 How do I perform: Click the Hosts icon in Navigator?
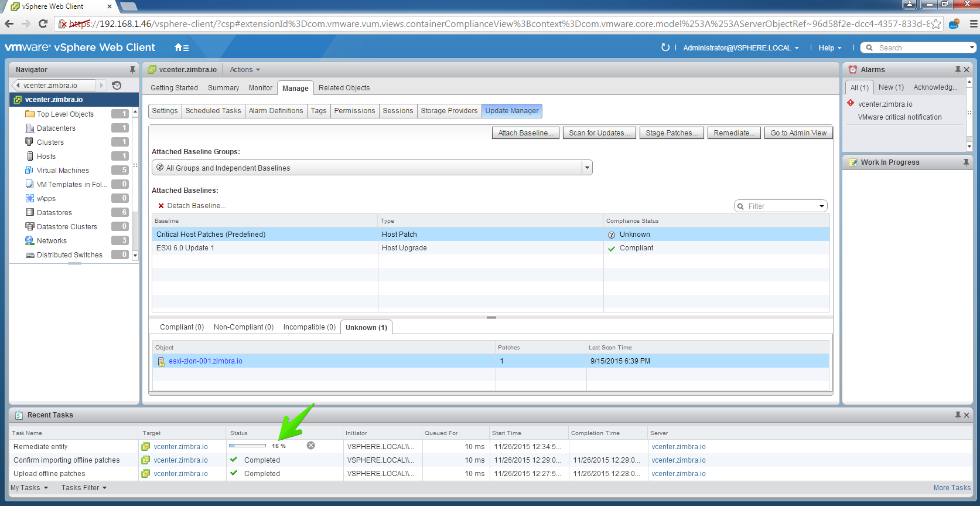click(30, 156)
